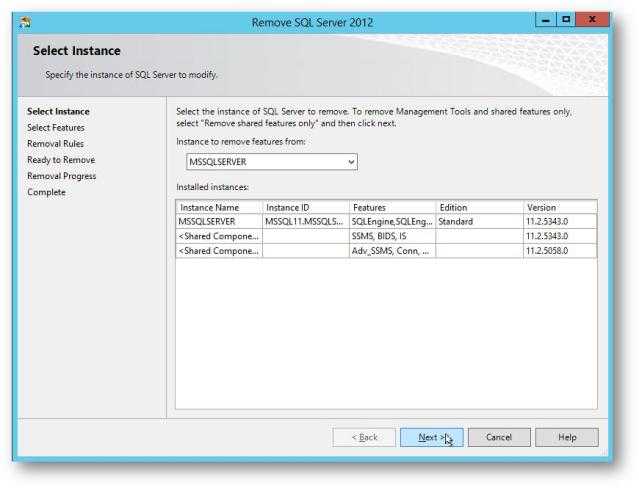Click the Version column header
Screen dimensions: 639x488
pos(559,207)
